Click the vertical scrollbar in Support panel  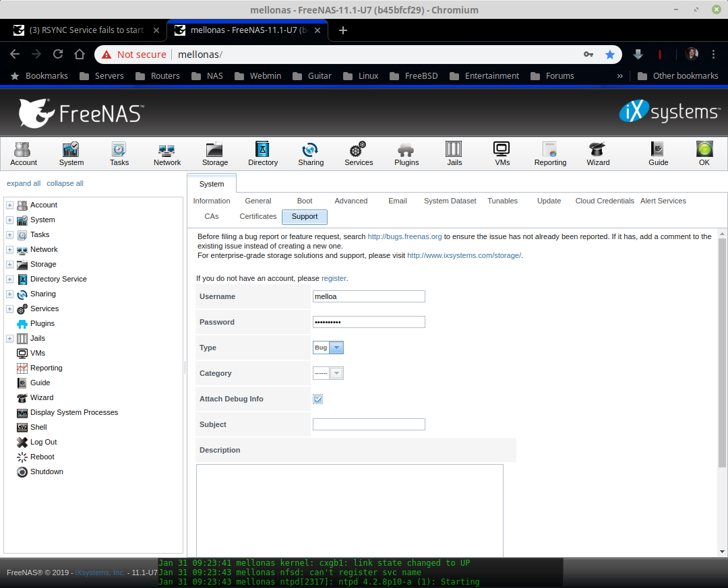click(x=722, y=350)
